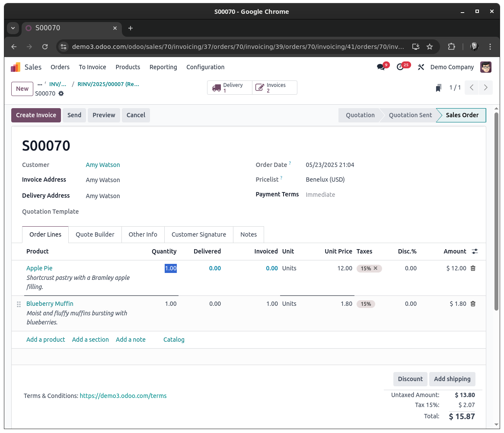Click the Invoices smart button
Image resolution: width=504 pixels, height=433 pixels.
click(x=274, y=87)
